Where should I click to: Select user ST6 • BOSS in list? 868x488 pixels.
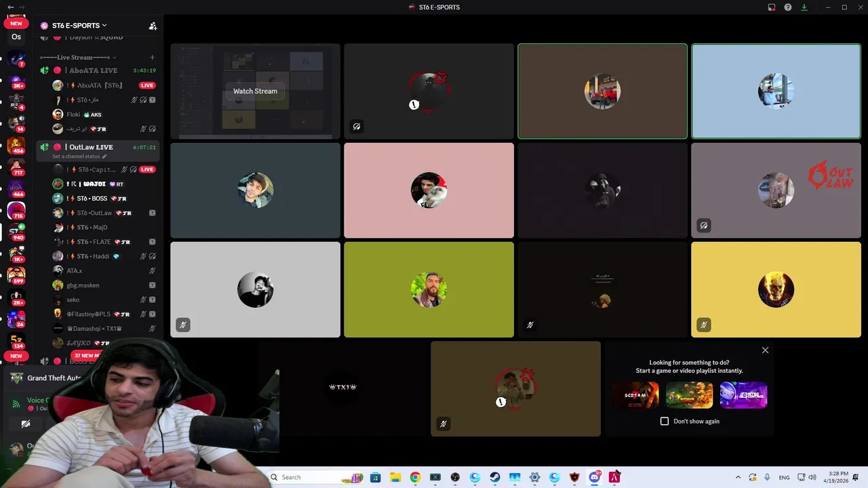click(98, 199)
